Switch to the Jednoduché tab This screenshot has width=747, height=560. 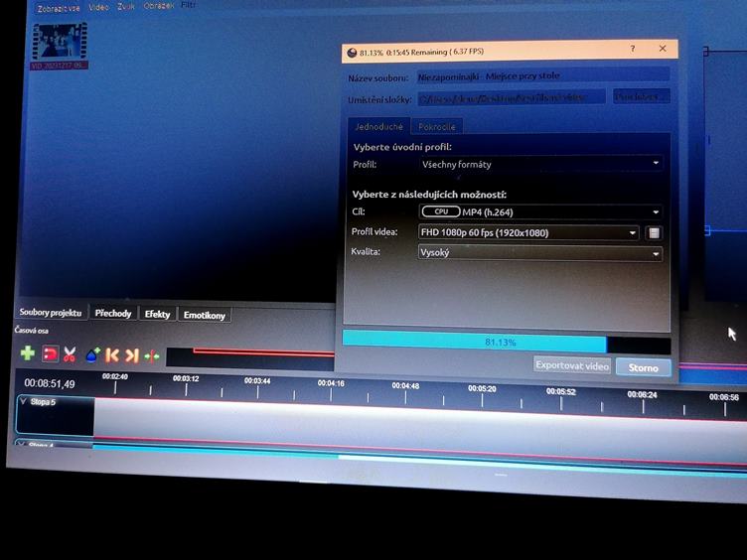[378, 127]
